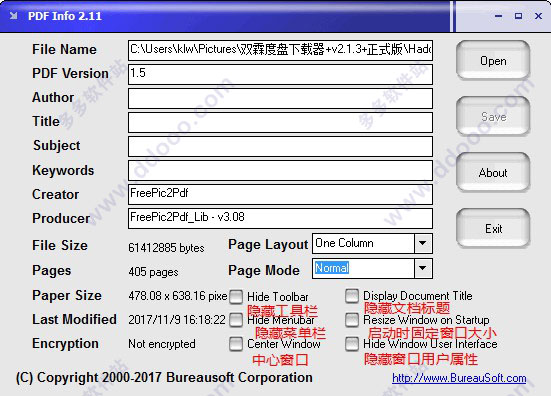This screenshot has height=396, width=551.
Task: Enable the Hide Toolbar checkbox
Action: (236, 297)
